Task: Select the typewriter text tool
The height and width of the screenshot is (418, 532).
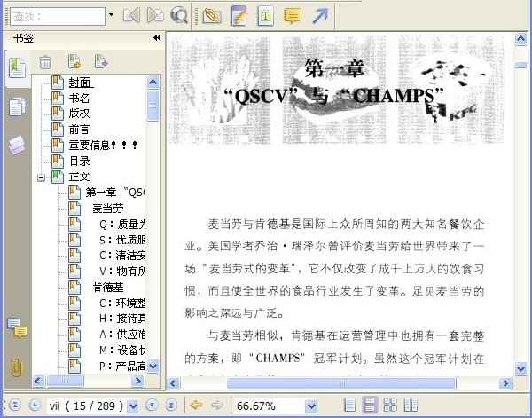Action: (266, 16)
